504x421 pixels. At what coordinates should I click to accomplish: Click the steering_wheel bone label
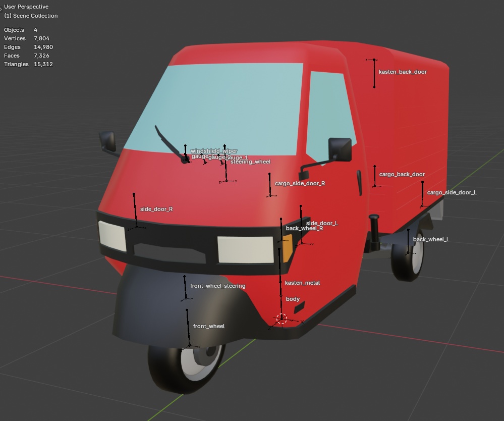[250, 162]
